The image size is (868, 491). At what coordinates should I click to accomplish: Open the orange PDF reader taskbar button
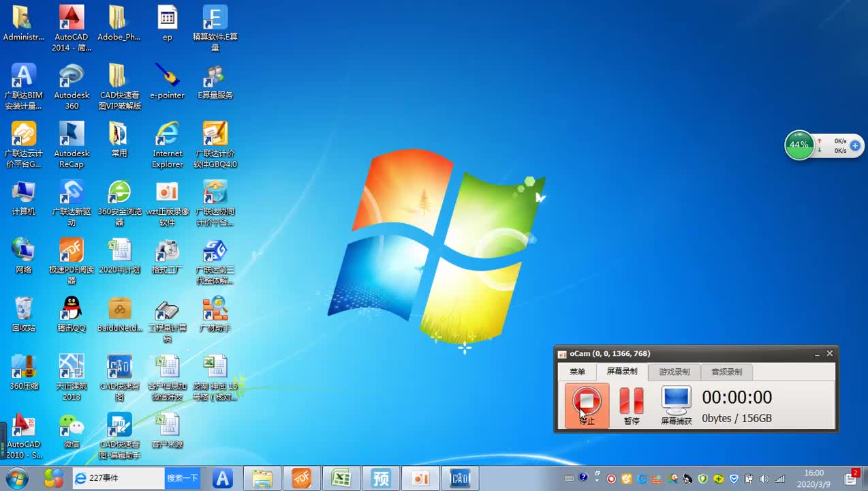click(301, 478)
